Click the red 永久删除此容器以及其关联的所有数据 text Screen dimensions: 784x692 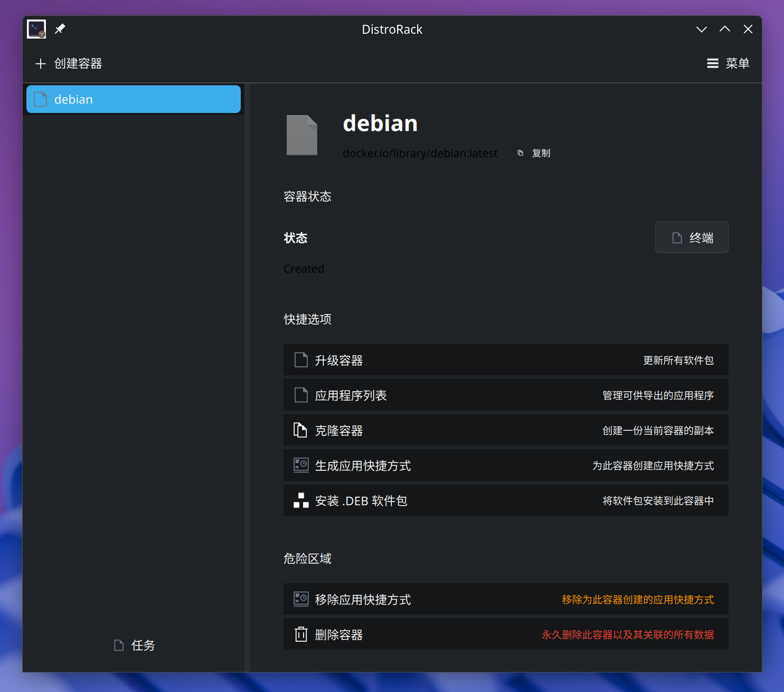628,634
